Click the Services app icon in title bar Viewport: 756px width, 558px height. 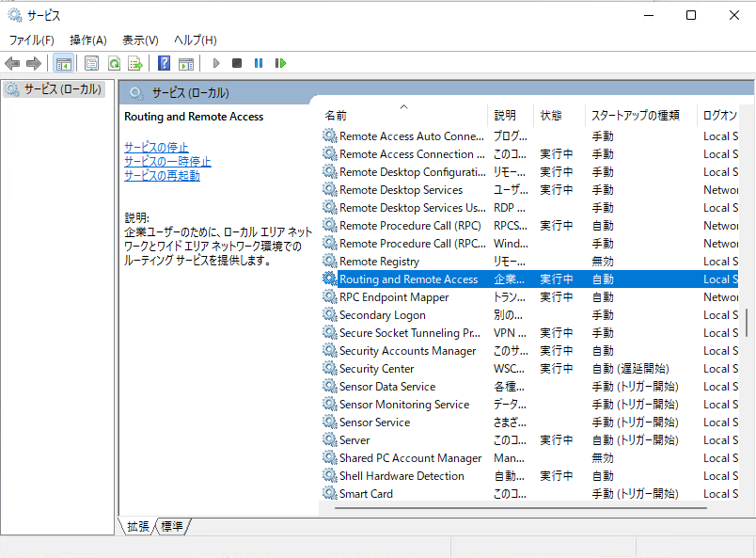pyautogui.click(x=15, y=15)
